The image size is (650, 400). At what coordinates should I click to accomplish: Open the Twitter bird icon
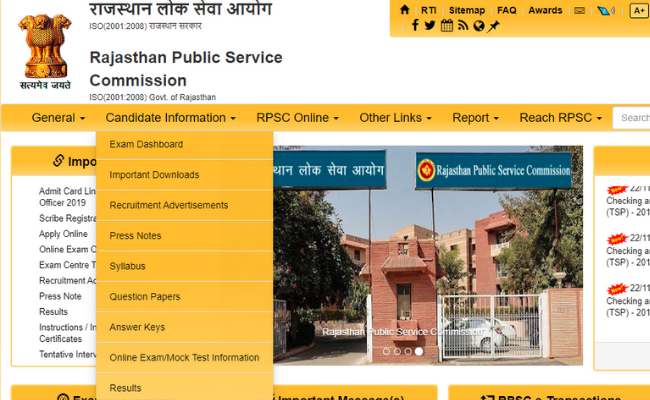point(430,25)
